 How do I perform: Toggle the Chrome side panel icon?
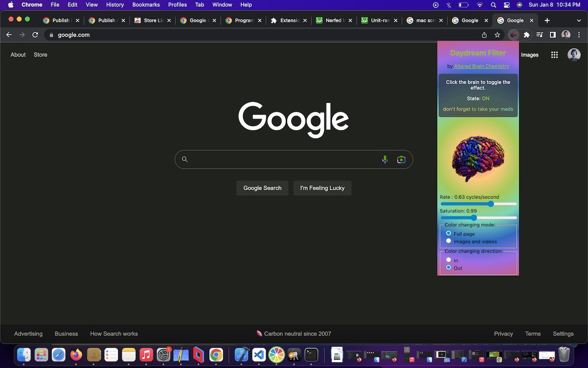point(553,35)
